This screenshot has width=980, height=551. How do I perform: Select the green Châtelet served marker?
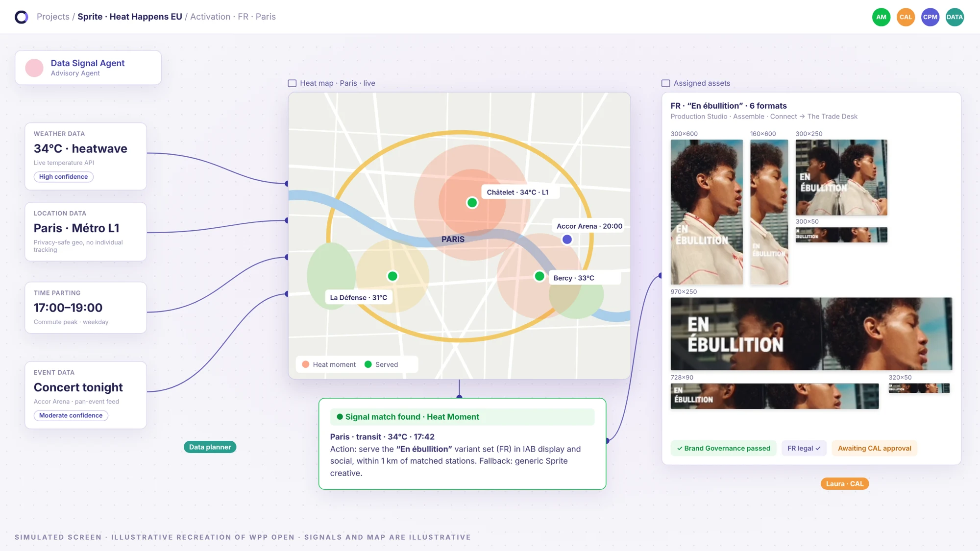pos(472,203)
